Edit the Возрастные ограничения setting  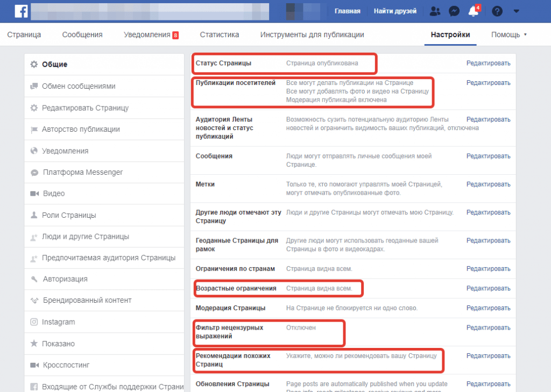click(488, 288)
